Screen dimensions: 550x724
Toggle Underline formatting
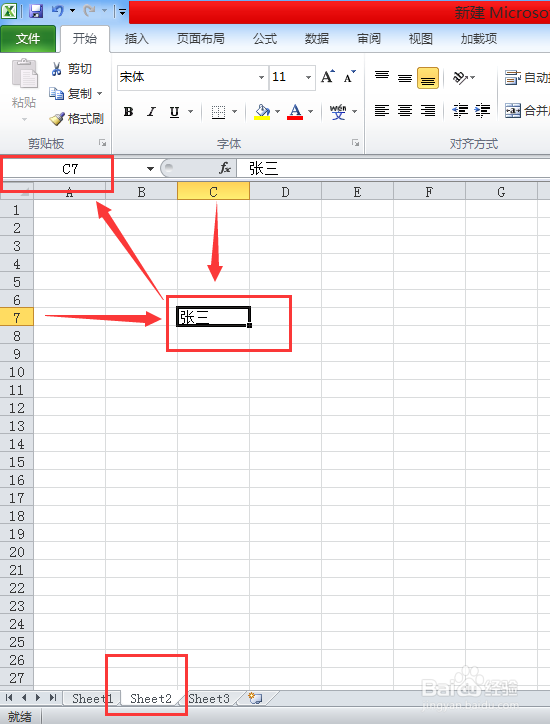174,112
